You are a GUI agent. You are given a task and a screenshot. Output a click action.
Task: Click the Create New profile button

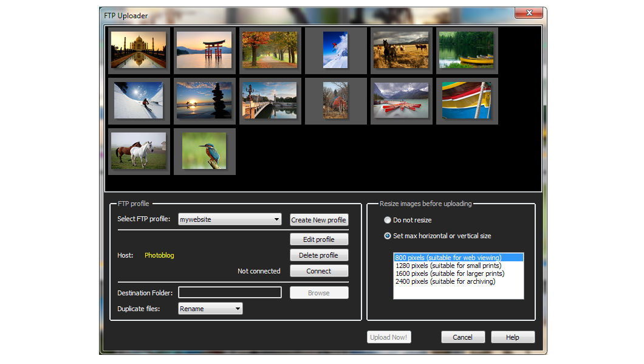(319, 220)
